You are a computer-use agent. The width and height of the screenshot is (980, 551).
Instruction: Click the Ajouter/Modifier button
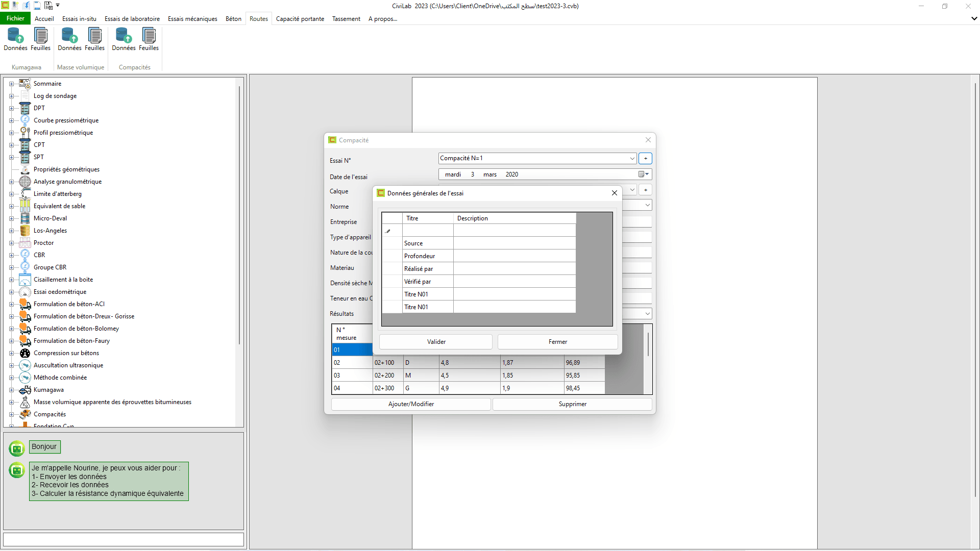click(x=411, y=404)
